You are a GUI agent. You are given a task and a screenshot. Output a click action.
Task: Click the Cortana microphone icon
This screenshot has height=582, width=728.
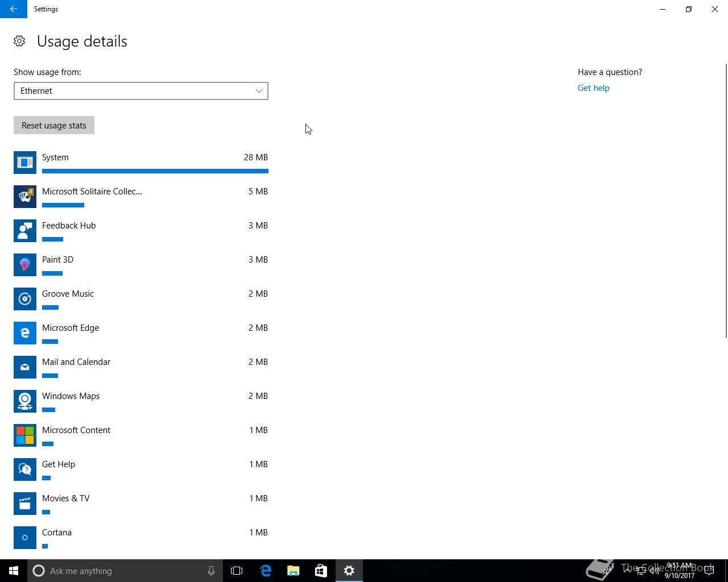click(x=211, y=571)
